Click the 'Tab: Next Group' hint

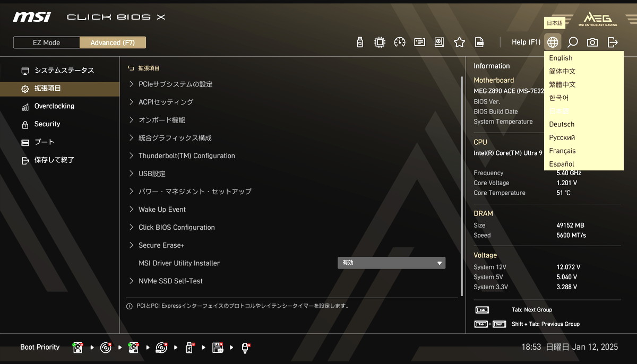tap(532, 310)
